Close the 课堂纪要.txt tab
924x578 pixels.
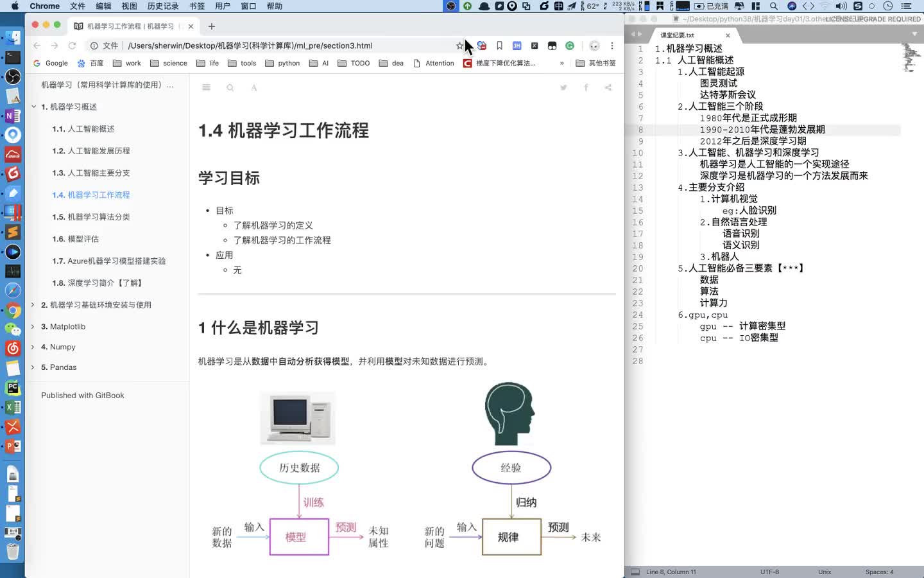tap(728, 35)
